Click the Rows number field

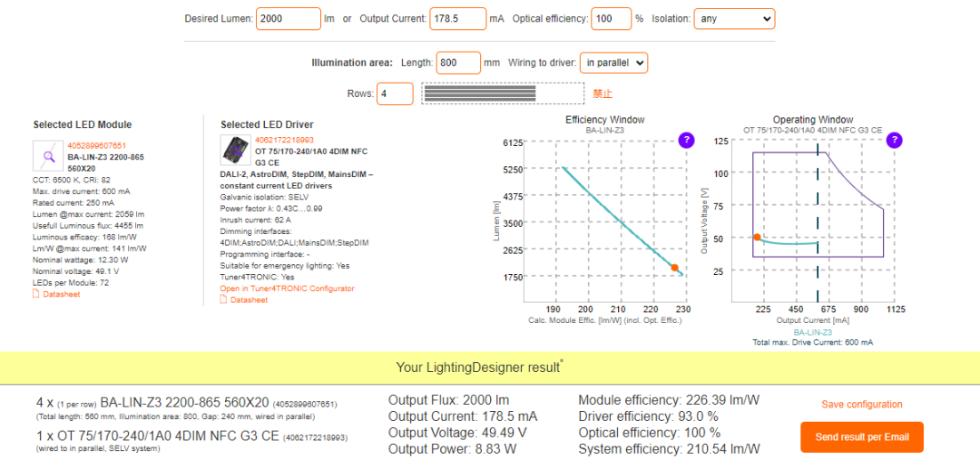394,93
